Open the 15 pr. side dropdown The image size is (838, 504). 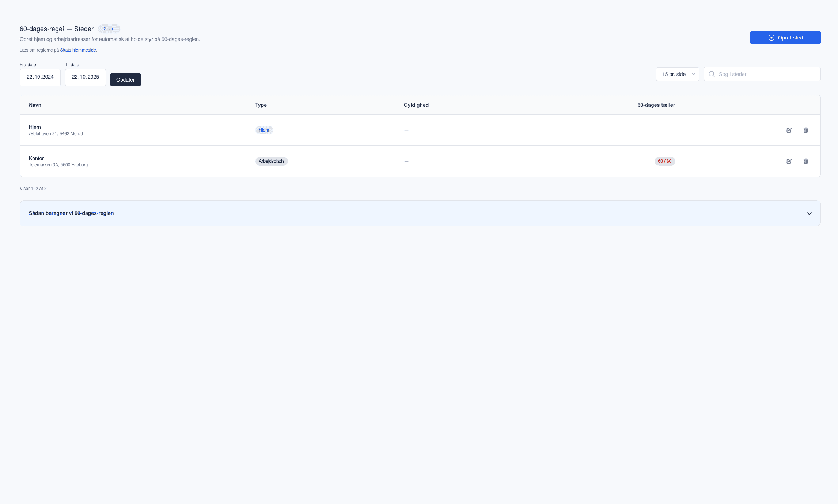pyautogui.click(x=677, y=74)
